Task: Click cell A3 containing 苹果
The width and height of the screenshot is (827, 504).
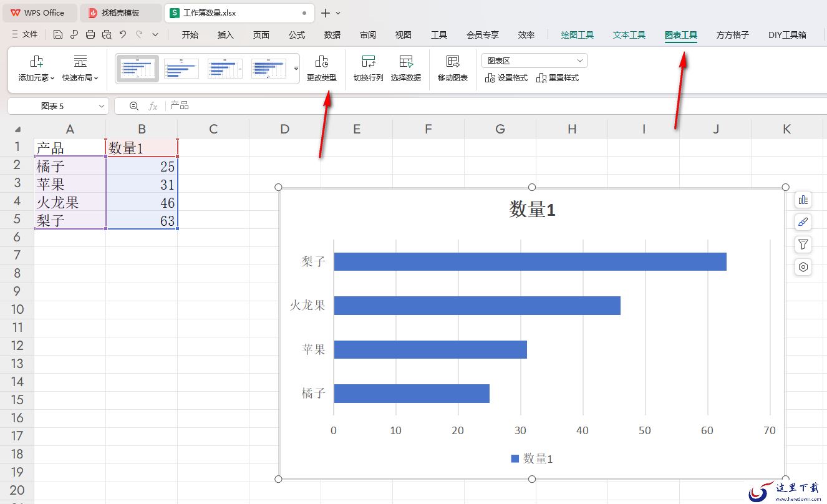Action: [70, 184]
